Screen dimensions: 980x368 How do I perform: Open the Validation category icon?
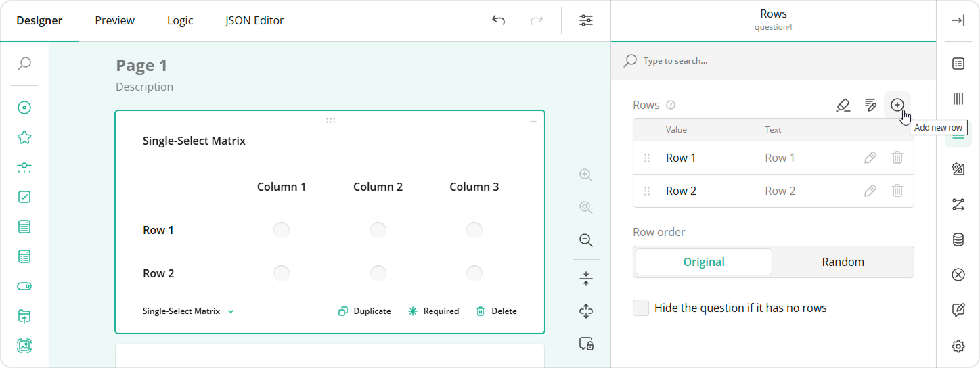pos(958,275)
